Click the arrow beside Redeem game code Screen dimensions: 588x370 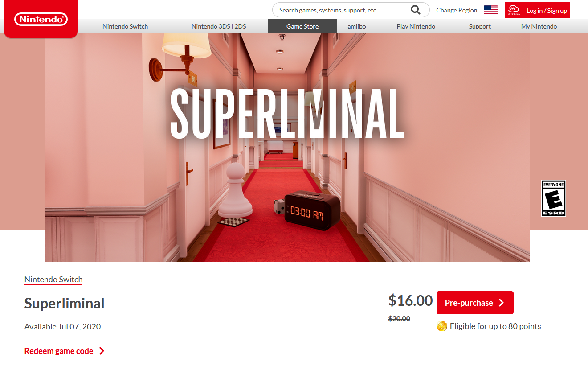102,351
